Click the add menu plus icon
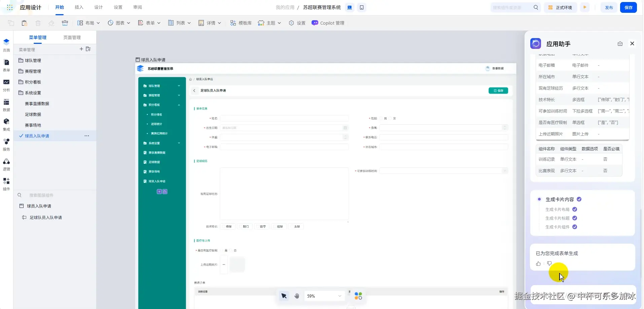Screen dimensions: 644x309 81,49
